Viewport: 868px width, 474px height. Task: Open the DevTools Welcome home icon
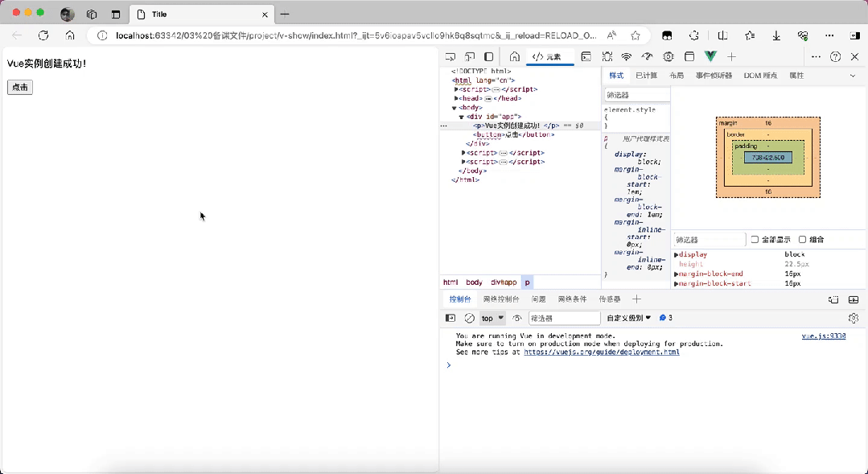pyautogui.click(x=514, y=56)
